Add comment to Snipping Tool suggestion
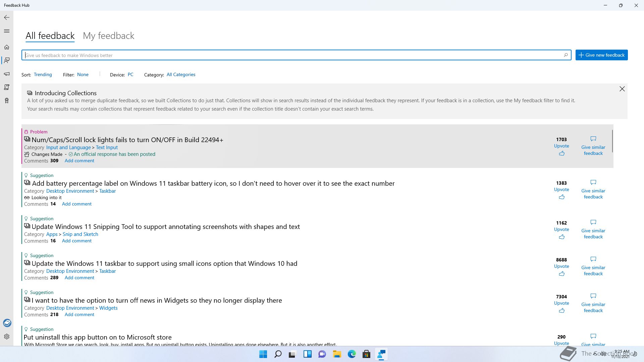Screen dimensions: 644x362 point(77,241)
